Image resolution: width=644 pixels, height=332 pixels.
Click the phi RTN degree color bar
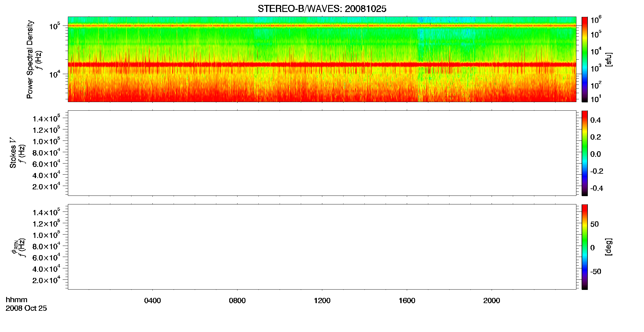[x=585, y=247]
